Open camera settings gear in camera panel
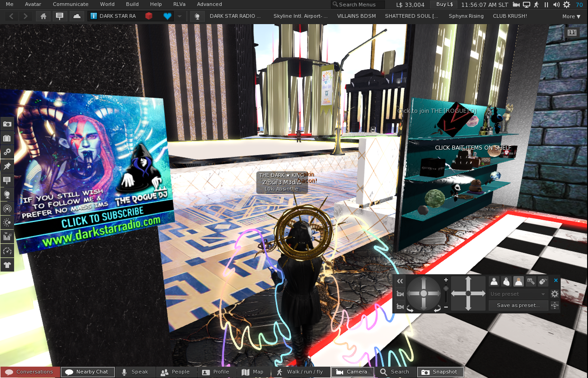Image resolution: width=588 pixels, height=378 pixels. pos(554,294)
